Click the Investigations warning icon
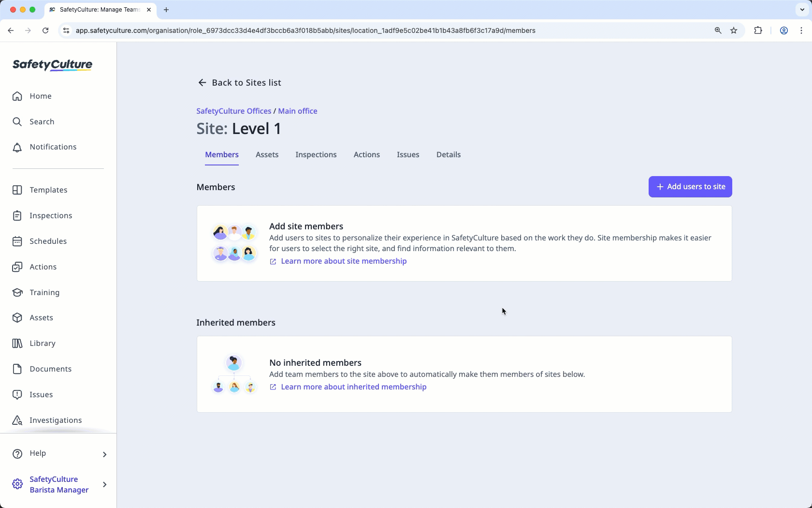 click(17, 420)
